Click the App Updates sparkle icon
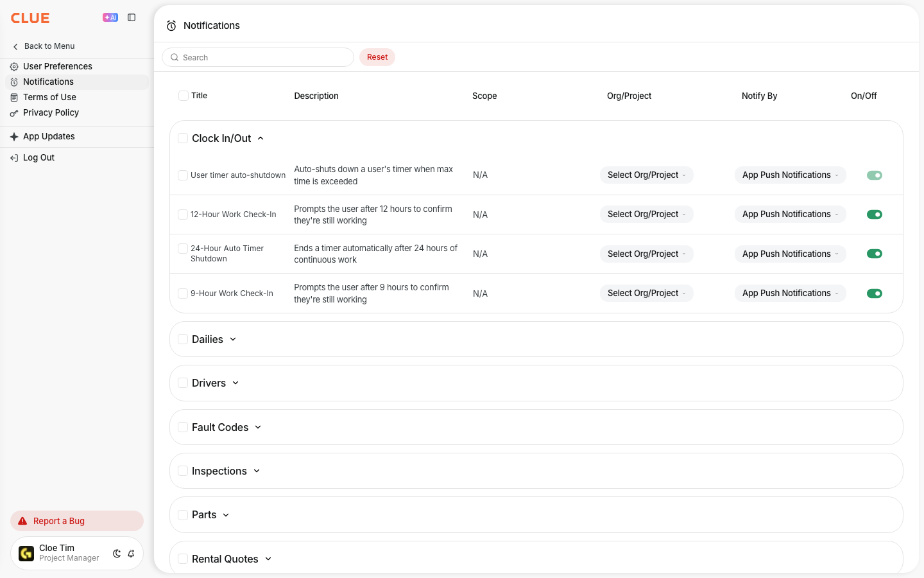 point(14,137)
